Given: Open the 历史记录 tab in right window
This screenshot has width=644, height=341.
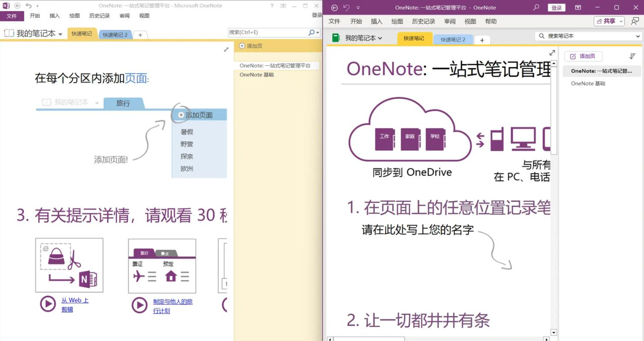Looking at the screenshot, I should 424,21.
